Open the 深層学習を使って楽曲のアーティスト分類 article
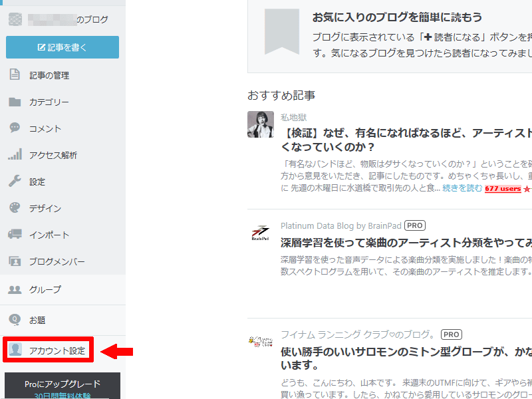Image resolution: width=532 pixels, height=399 pixels. point(406,242)
